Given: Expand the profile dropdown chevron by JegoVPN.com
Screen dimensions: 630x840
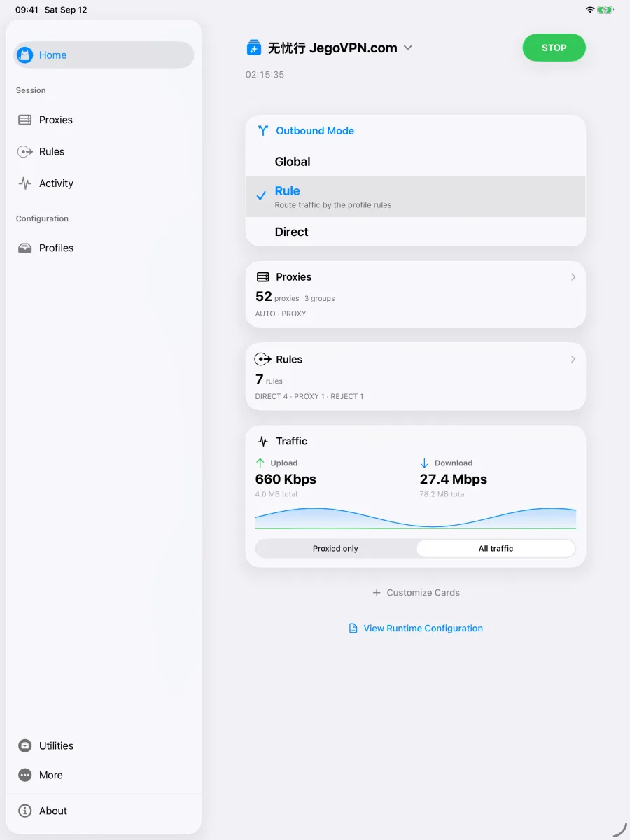Looking at the screenshot, I should pos(408,48).
